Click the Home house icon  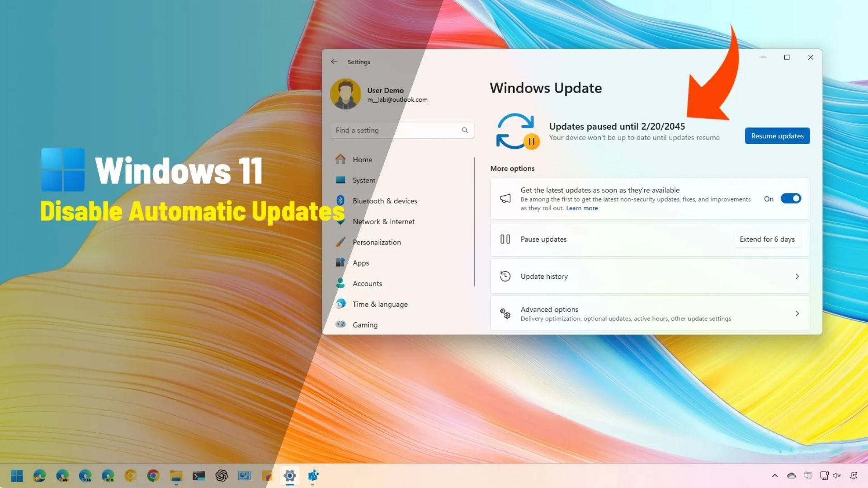(x=340, y=159)
